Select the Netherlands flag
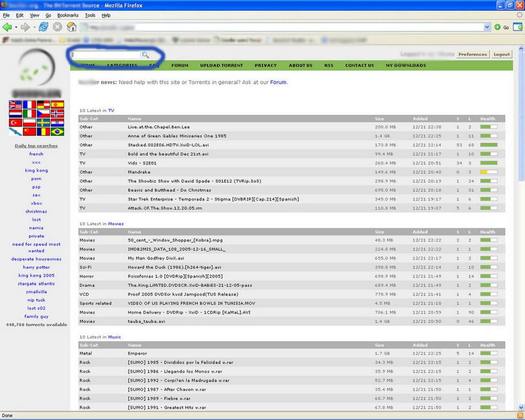This screenshot has width=525, height=420. pos(15,114)
